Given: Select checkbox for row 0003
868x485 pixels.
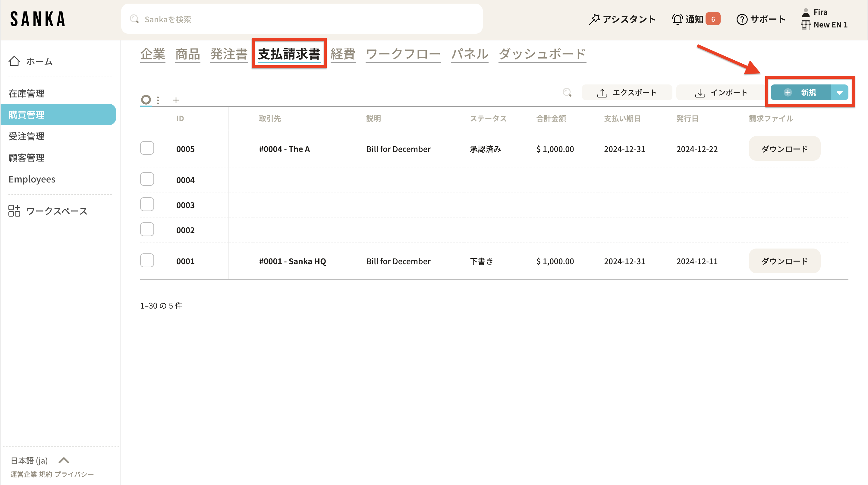Looking at the screenshot, I should pyautogui.click(x=147, y=204).
